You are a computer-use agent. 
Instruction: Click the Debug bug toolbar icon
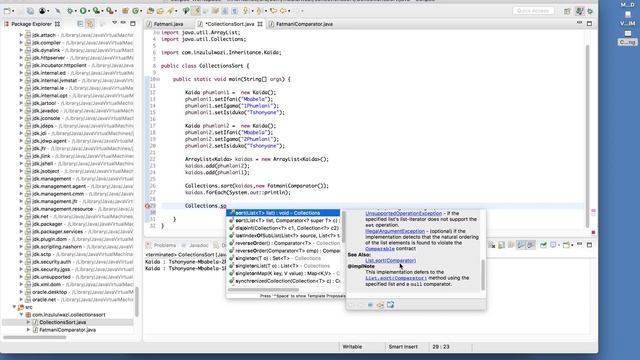(70, 11)
